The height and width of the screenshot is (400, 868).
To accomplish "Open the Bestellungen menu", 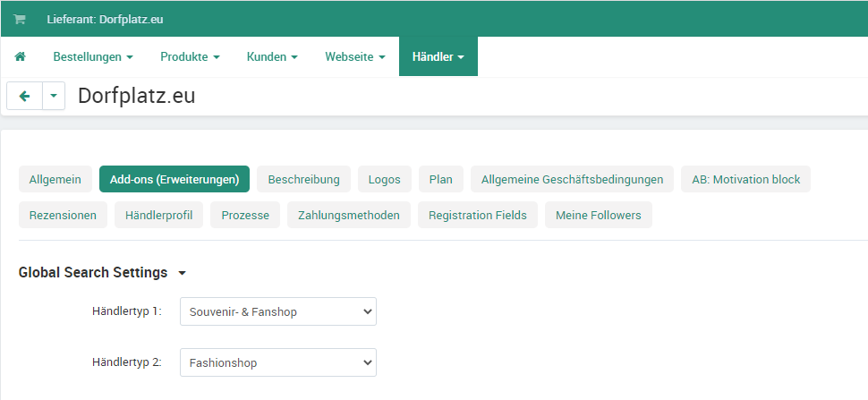I will [x=93, y=57].
